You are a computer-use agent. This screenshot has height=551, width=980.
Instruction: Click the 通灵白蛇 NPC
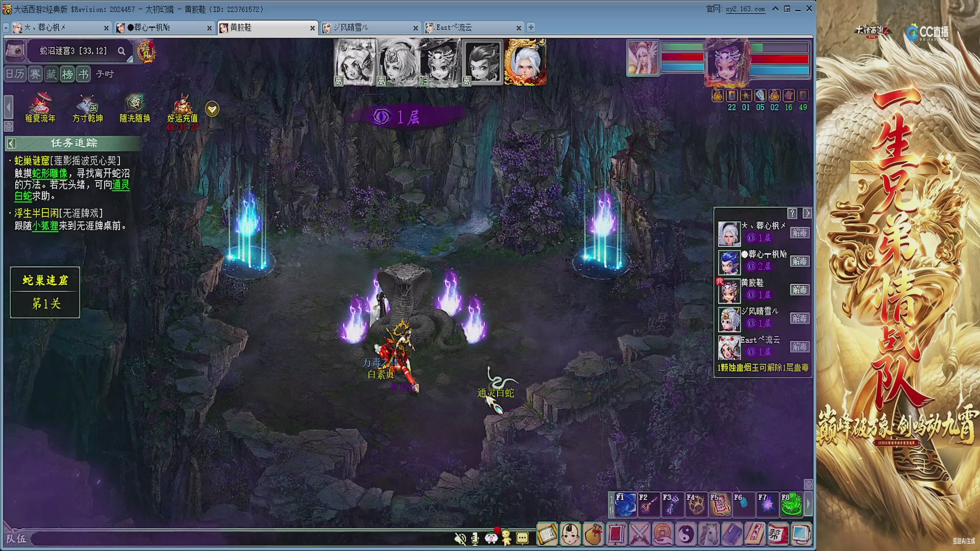tap(498, 383)
